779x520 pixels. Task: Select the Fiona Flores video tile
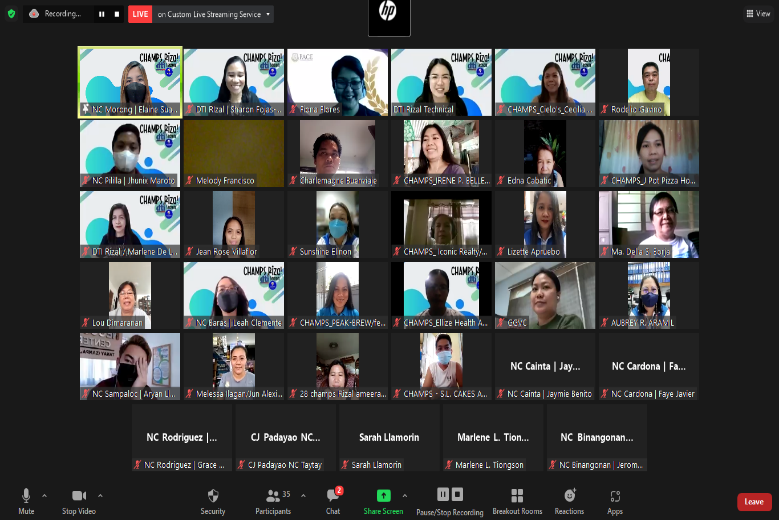coord(338,82)
